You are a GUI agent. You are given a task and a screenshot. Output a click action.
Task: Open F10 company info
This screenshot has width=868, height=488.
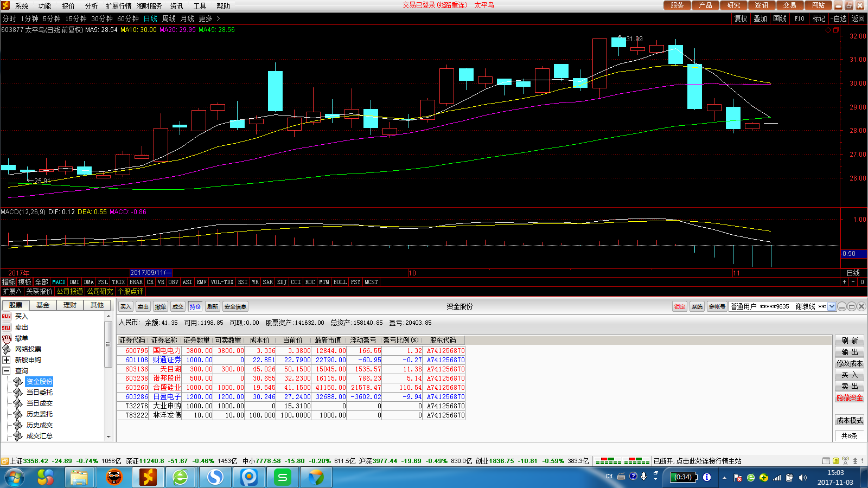[x=799, y=18]
